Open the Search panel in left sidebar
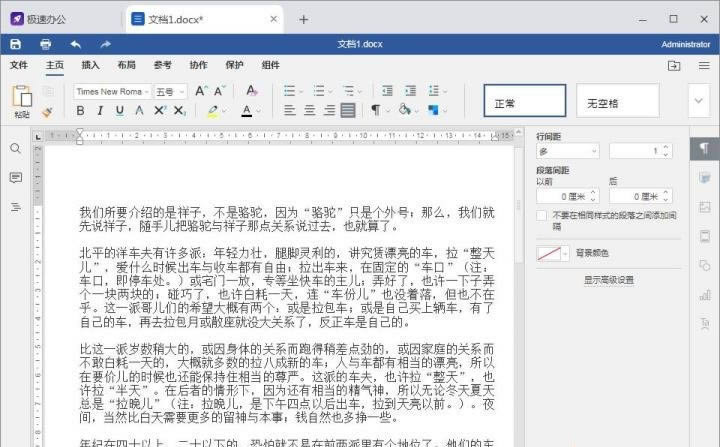 point(15,148)
